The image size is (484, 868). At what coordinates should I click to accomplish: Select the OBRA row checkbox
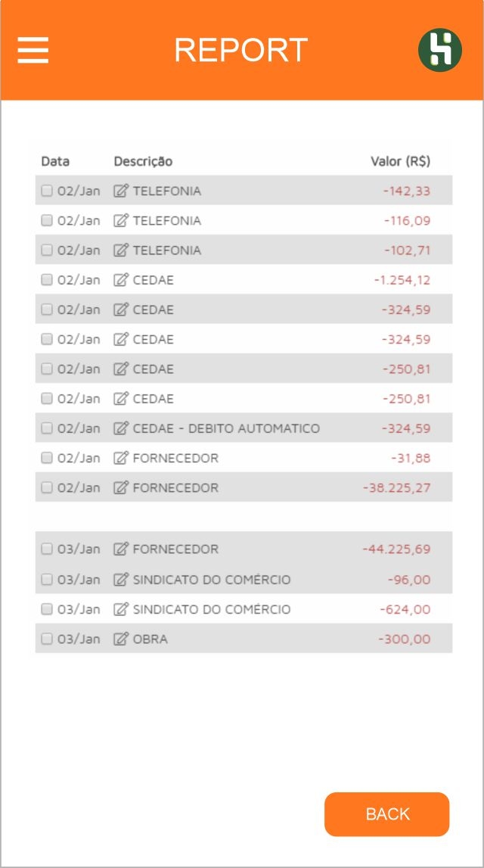47,639
